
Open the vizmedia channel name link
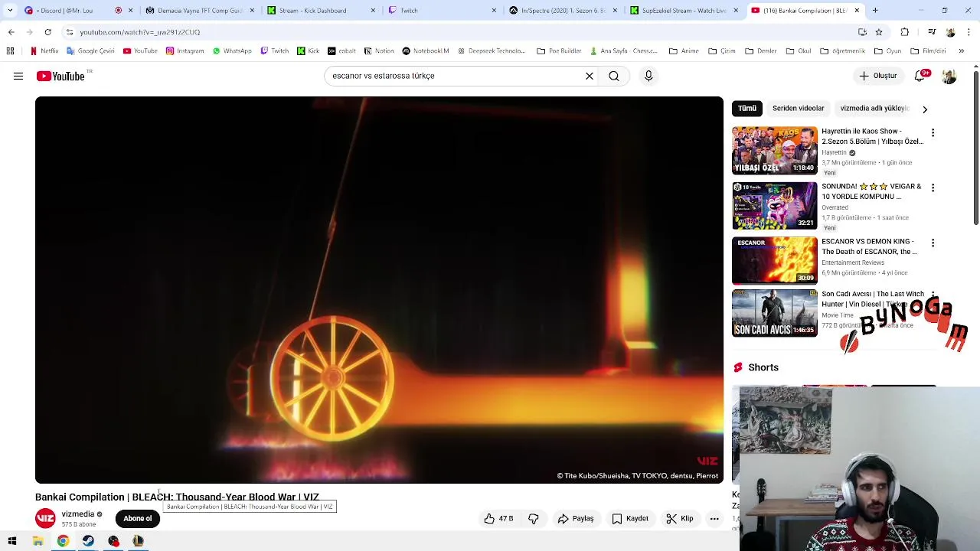point(78,514)
